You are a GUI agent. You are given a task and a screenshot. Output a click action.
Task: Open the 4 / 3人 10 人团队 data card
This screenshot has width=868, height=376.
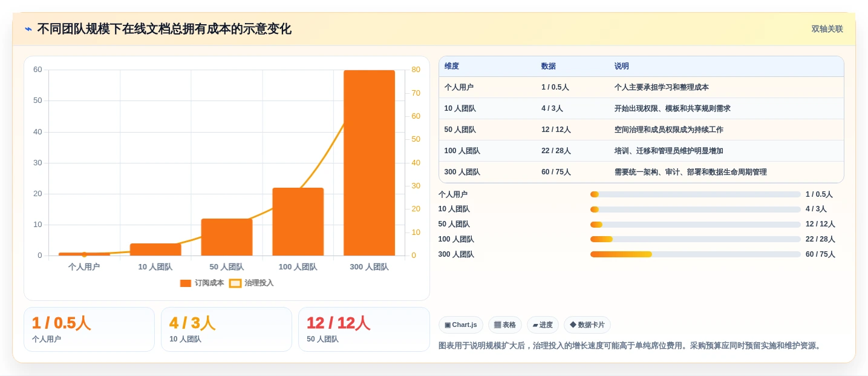click(x=226, y=329)
